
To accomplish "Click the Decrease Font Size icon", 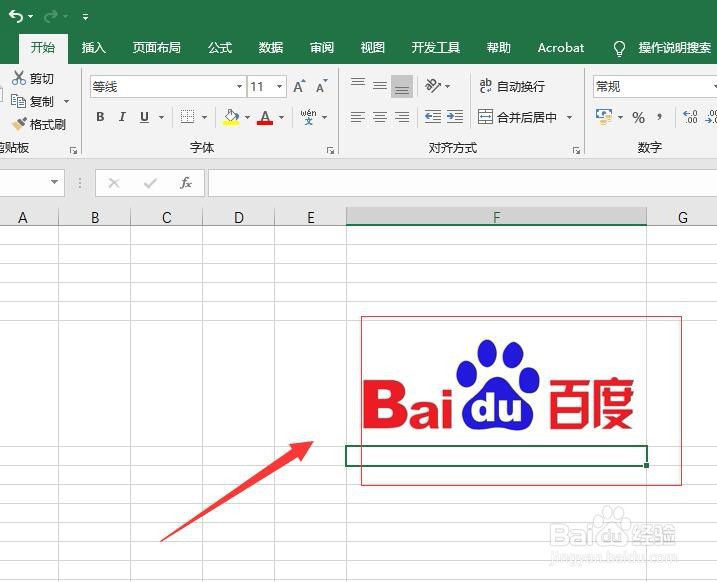I will [321, 86].
